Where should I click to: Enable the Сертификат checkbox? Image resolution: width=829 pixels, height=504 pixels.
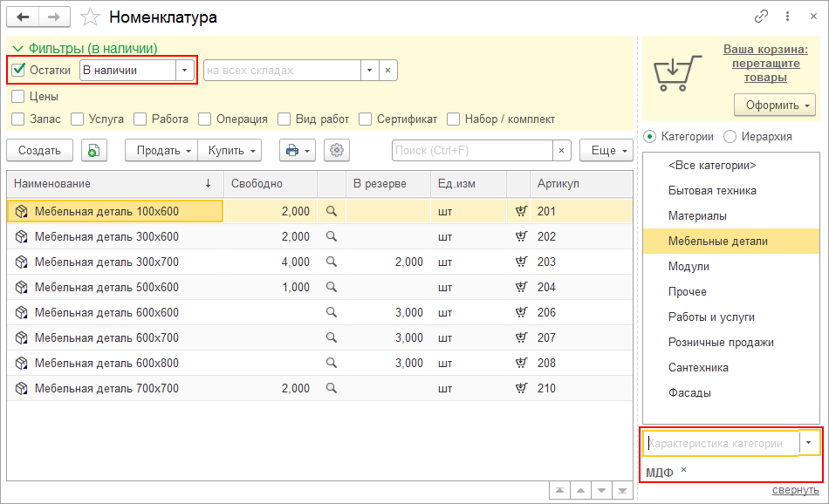(365, 119)
